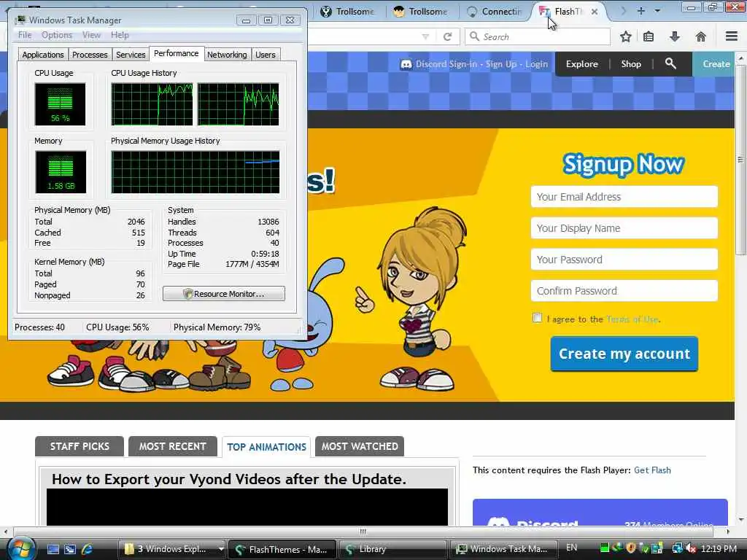The image size is (747, 560).
Task: Click Switch between windows quick launch icon
Action: pyautogui.click(x=70, y=549)
